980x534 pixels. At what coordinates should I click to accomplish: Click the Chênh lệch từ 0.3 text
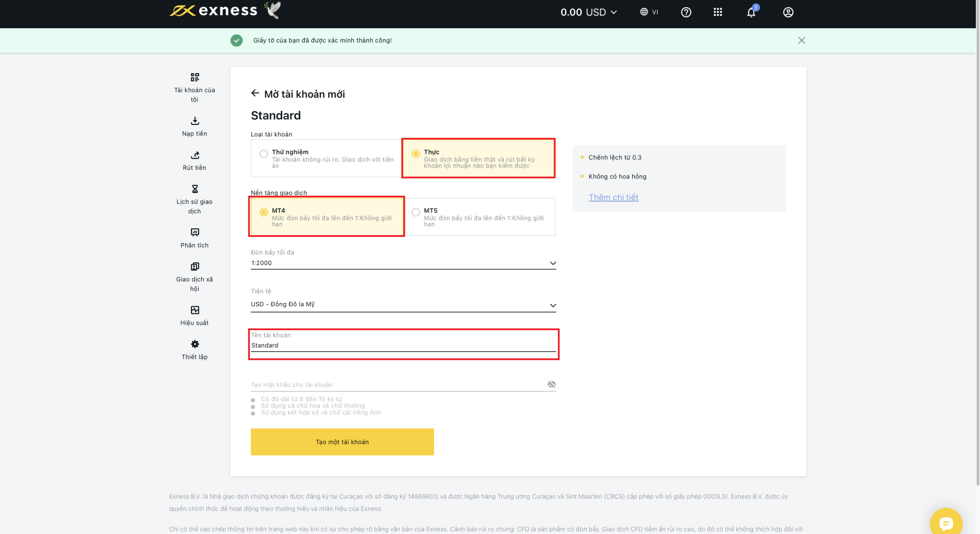tap(615, 157)
